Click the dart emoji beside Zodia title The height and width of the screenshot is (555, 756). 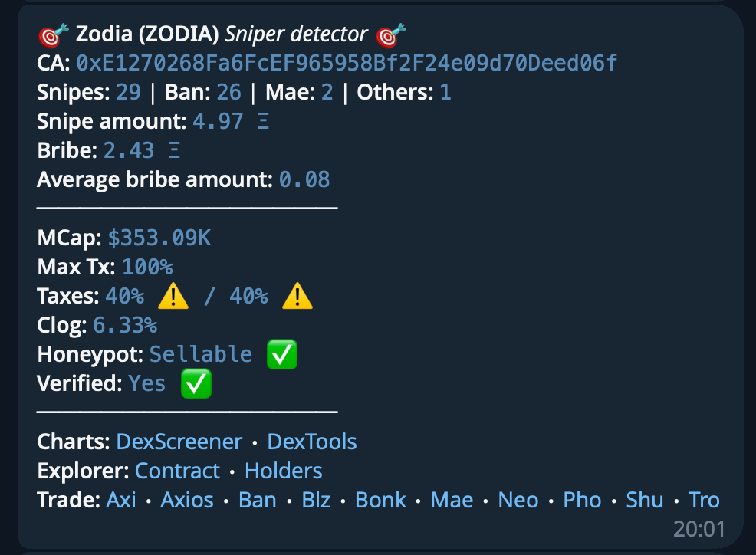(x=51, y=34)
